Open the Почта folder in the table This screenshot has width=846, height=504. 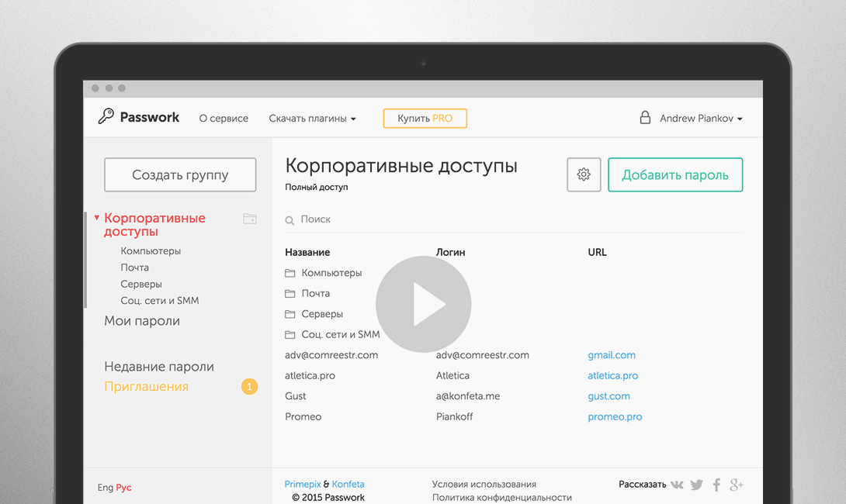pyautogui.click(x=316, y=294)
